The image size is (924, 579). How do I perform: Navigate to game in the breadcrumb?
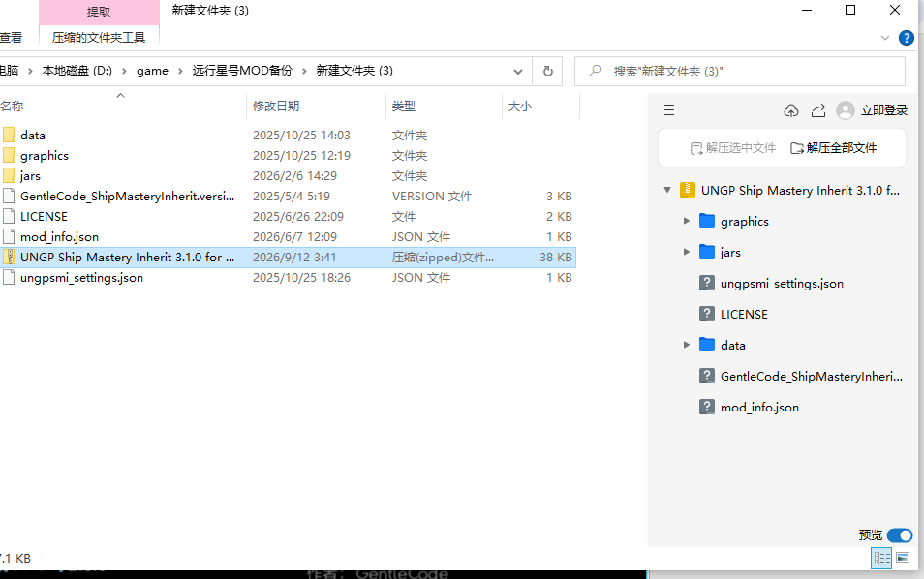pos(153,72)
